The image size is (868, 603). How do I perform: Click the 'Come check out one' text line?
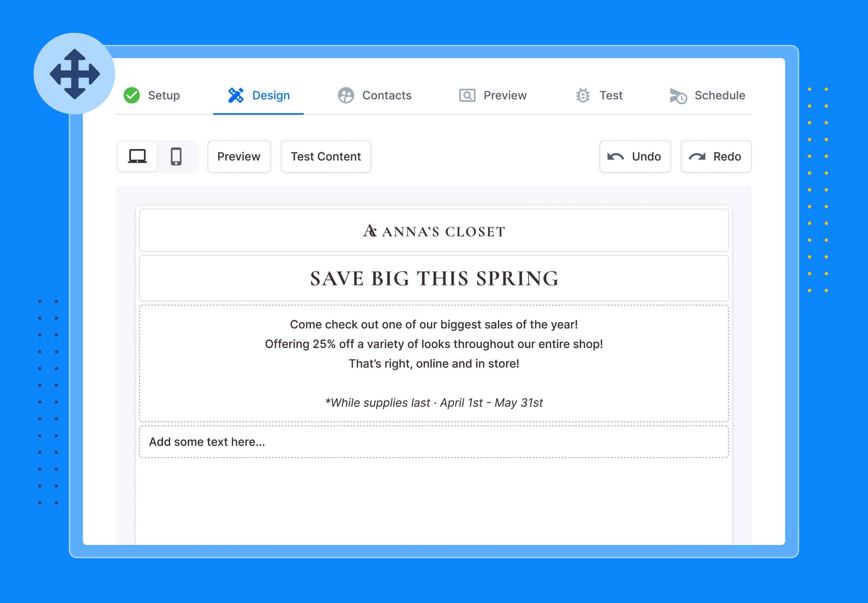click(x=434, y=324)
